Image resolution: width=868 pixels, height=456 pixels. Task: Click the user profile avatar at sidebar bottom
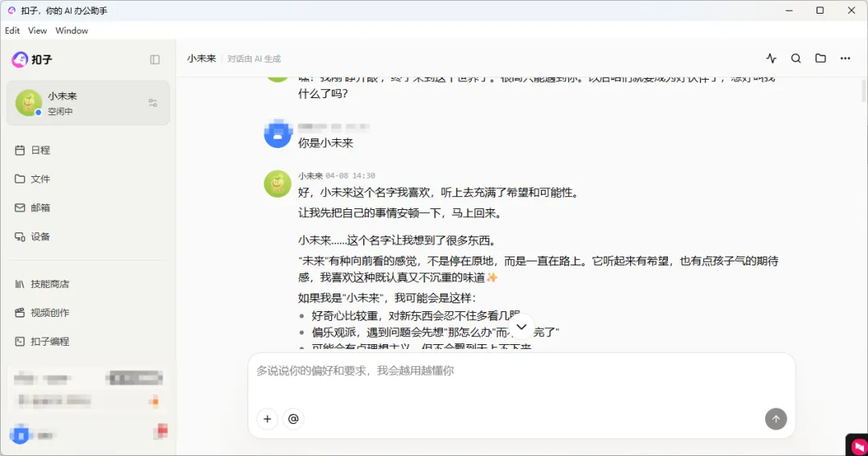(20, 435)
